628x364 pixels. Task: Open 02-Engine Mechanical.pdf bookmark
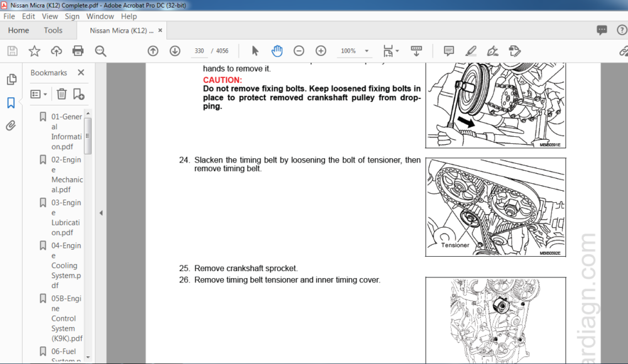tap(67, 174)
